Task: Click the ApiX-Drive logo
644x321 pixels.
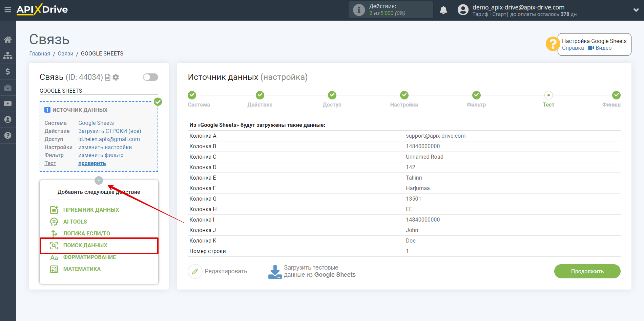Action: pos(42,9)
